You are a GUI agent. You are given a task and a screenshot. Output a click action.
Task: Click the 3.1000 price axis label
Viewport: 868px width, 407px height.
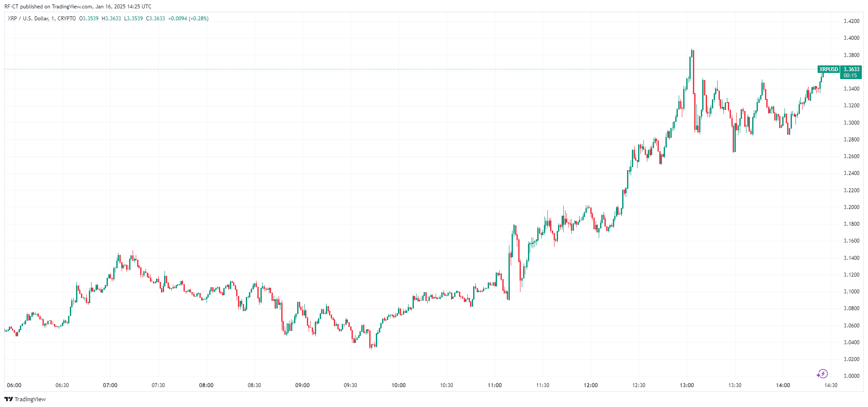tap(851, 292)
